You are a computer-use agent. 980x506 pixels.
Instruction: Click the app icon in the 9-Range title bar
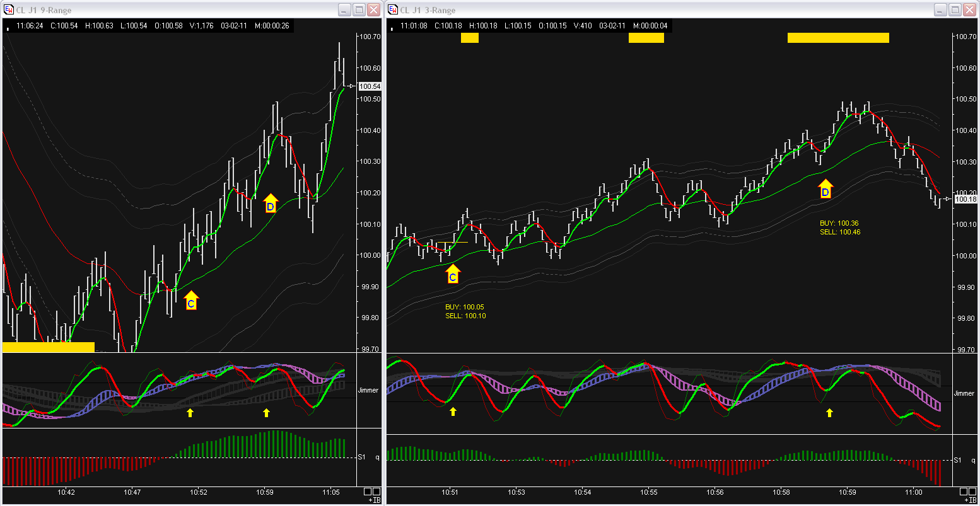9,9
